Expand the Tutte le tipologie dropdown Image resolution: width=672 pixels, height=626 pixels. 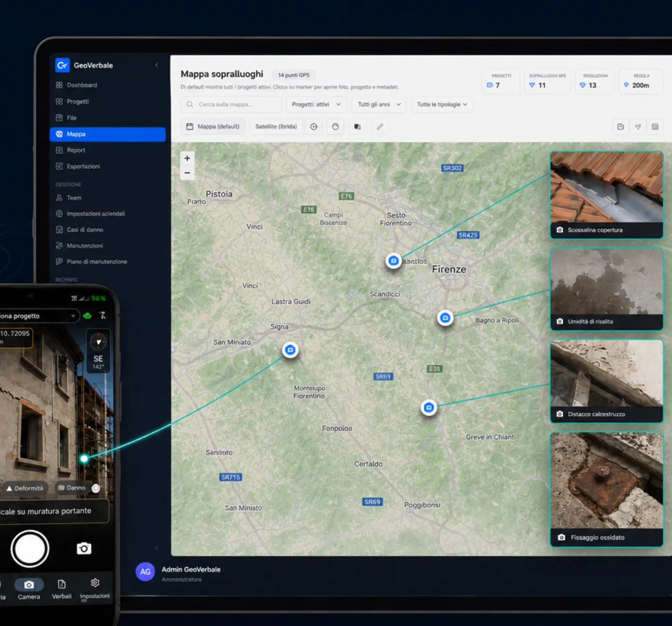tap(442, 104)
